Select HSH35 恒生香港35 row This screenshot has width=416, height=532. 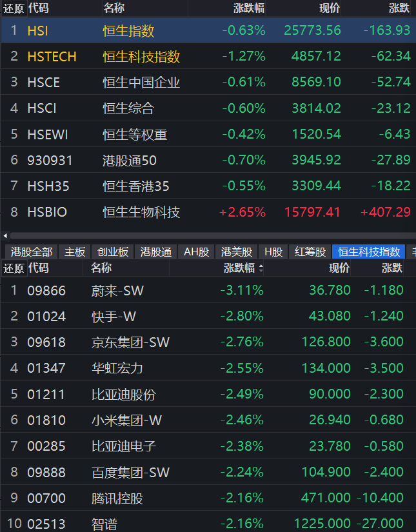(208, 186)
